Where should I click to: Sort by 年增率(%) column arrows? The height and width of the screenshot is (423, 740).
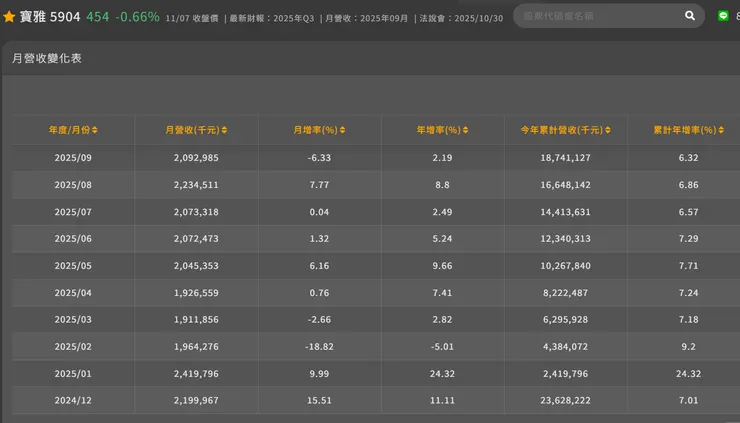tap(465, 130)
